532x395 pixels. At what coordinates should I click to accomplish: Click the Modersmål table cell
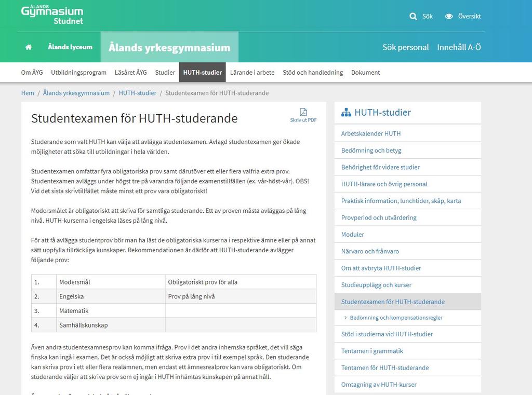click(x=111, y=282)
